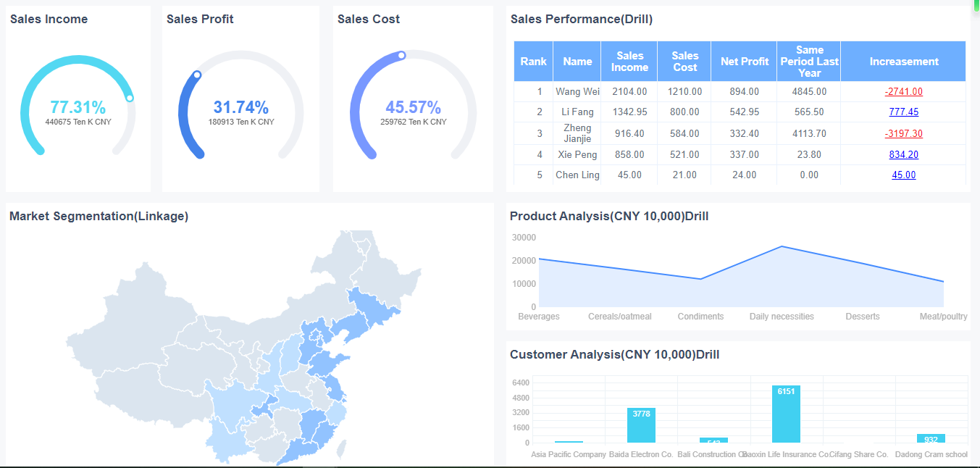
Task: Click the Sales Profit card title
Action: (x=200, y=20)
